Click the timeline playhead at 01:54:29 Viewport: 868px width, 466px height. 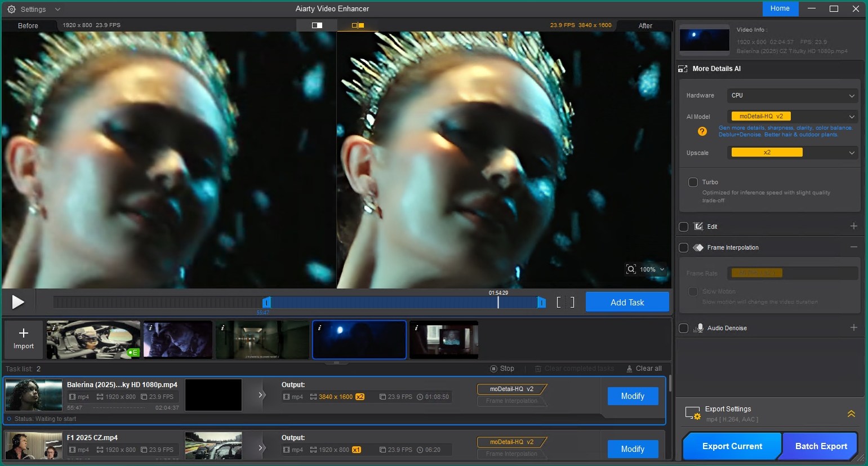tap(498, 303)
